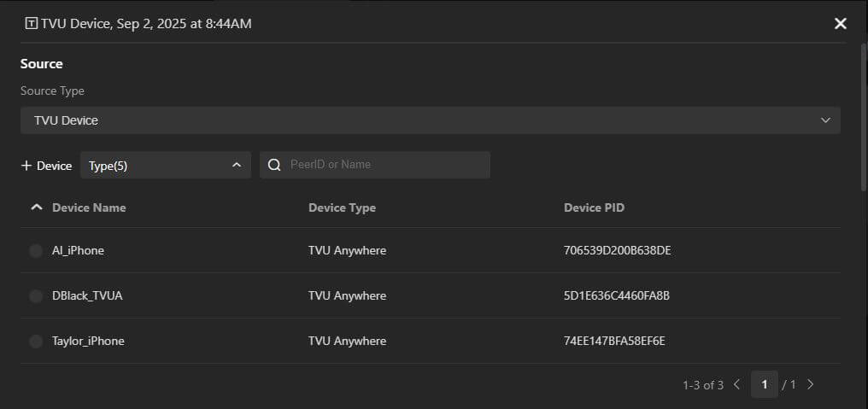Click the PeerID or Name search field
Viewport: 868px width, 409px height.
pos(384,165)
